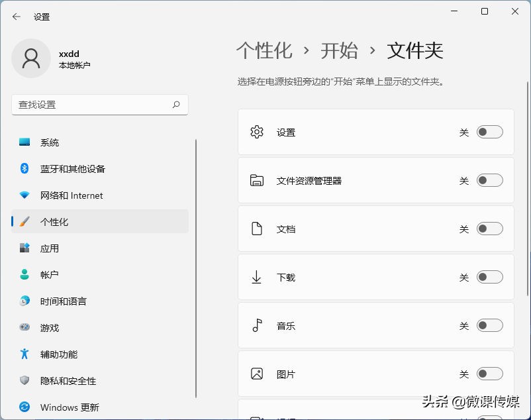This screenshot has height=420, width=531.
Task: Click the 关 label in the 下载 row
Action: (x=464, y=278)
